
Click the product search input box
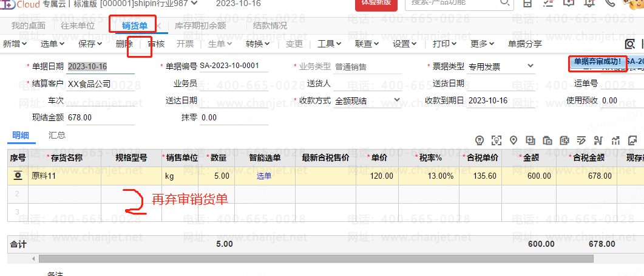coord(451,3)
